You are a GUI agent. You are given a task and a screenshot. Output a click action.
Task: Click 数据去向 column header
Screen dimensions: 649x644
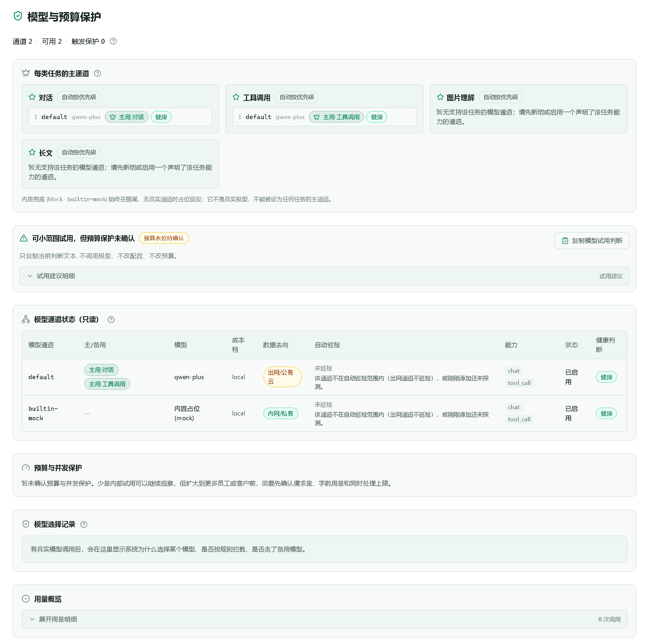276,345
